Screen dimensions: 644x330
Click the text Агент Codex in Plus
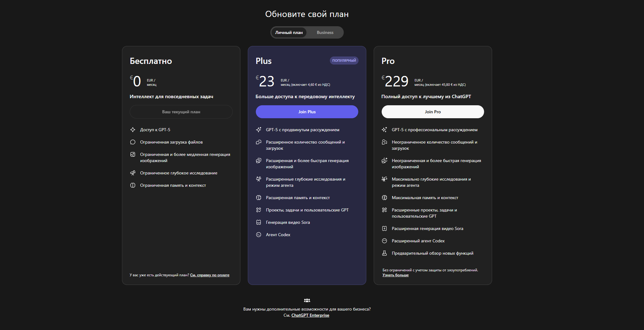(278, 235)
